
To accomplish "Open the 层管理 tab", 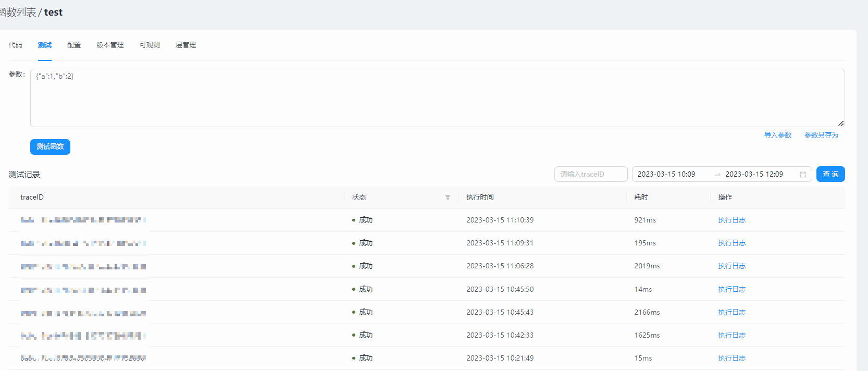I will [x=186, y=45].
